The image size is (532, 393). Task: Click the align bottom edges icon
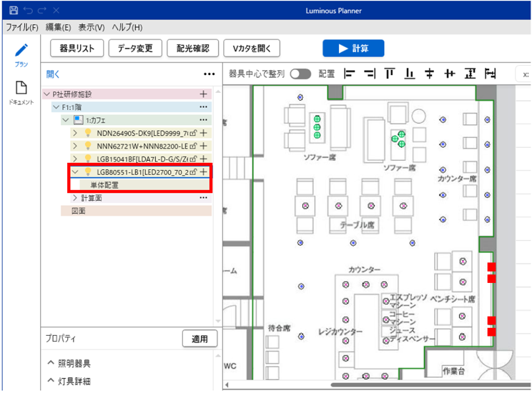(410, 74)
